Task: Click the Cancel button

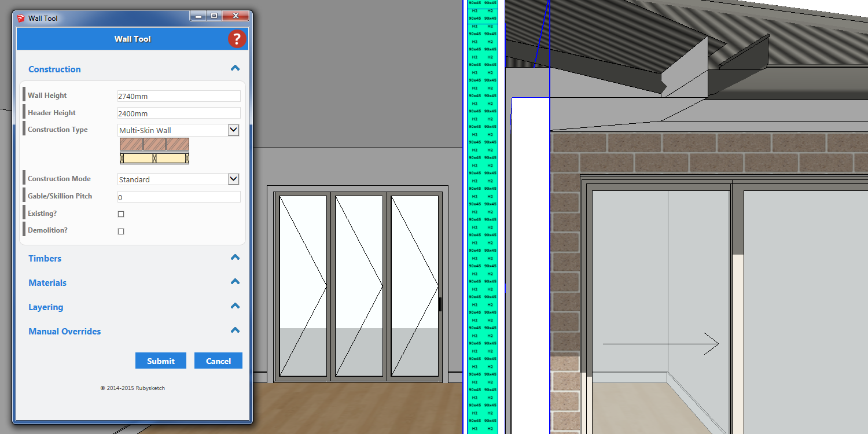Action: pos(218,361)
